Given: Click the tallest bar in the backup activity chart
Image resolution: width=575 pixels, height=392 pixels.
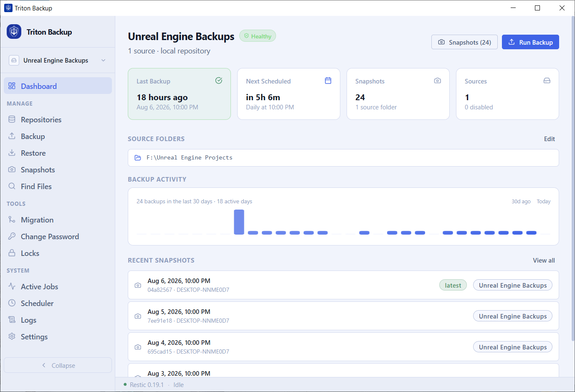Looking at the screenshot, I should 239,222.
